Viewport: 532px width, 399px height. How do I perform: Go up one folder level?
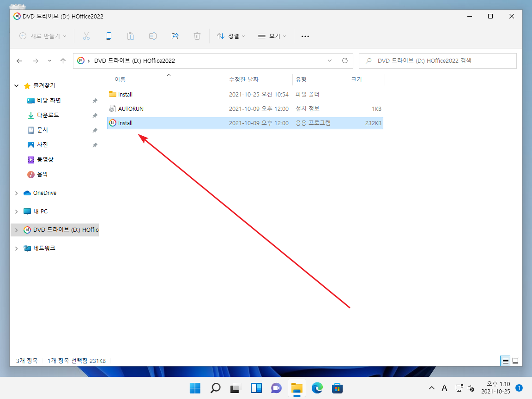click(63, 61)
